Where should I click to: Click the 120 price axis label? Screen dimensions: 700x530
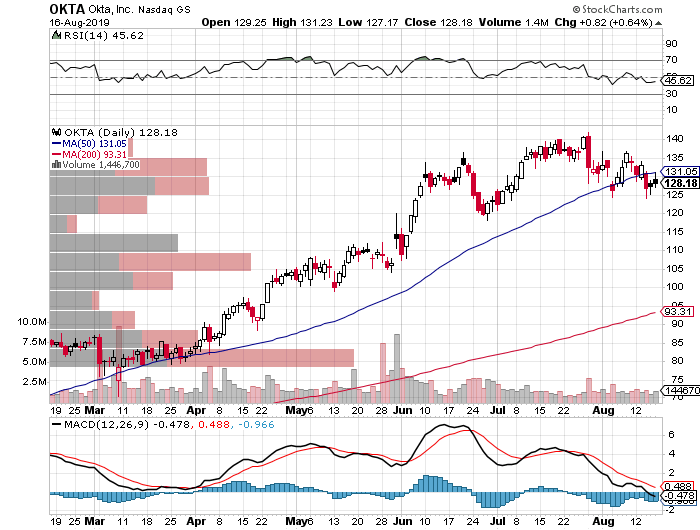(x=675, y=213)
